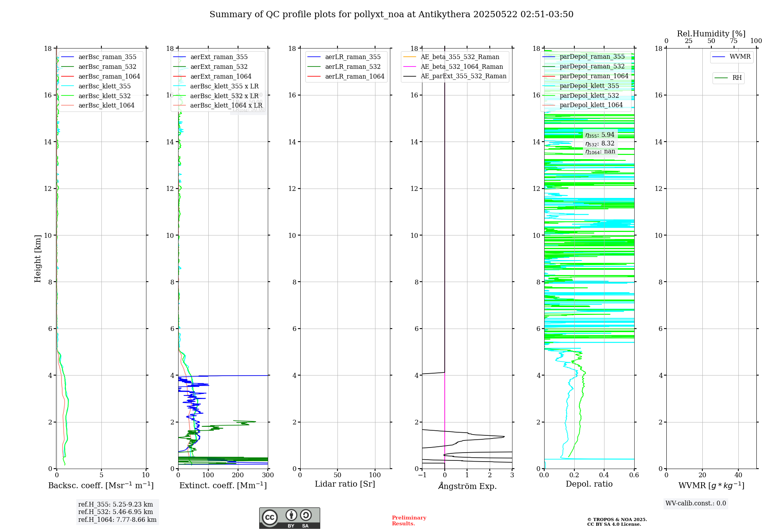This screenshot has width=783, height=532.
Task: Click the Creative Commons CC circle icon
Action: pos(270,517)
